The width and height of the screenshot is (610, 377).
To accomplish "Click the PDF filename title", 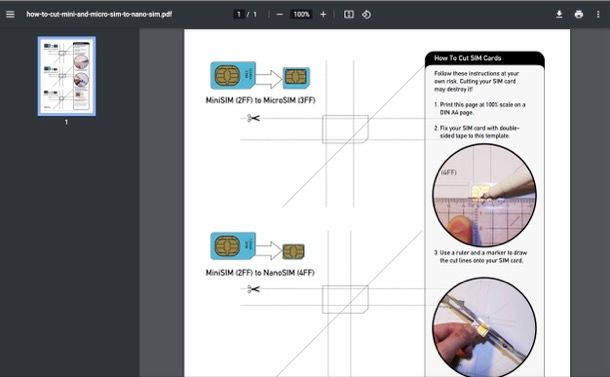I will 99,14.
